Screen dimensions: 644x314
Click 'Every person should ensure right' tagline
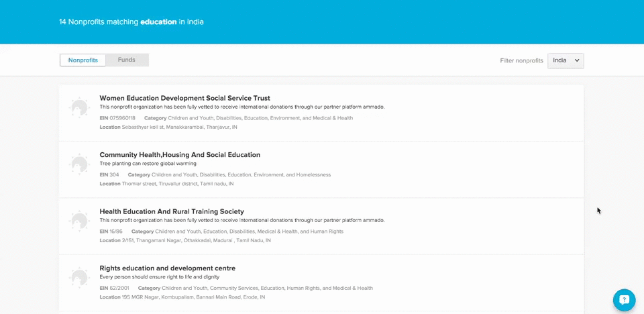pos(159,277)
